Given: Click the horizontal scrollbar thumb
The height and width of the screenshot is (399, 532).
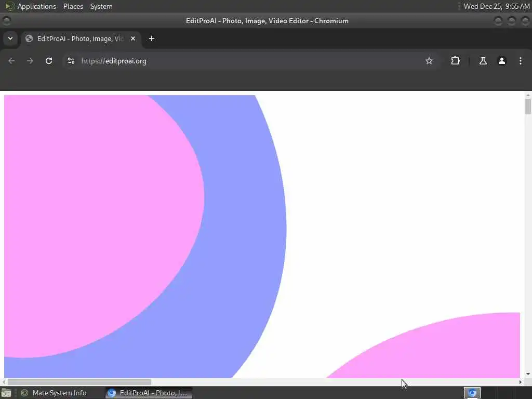Looking at the screenshot, I should pyautogui.click(x=79, y=382).
